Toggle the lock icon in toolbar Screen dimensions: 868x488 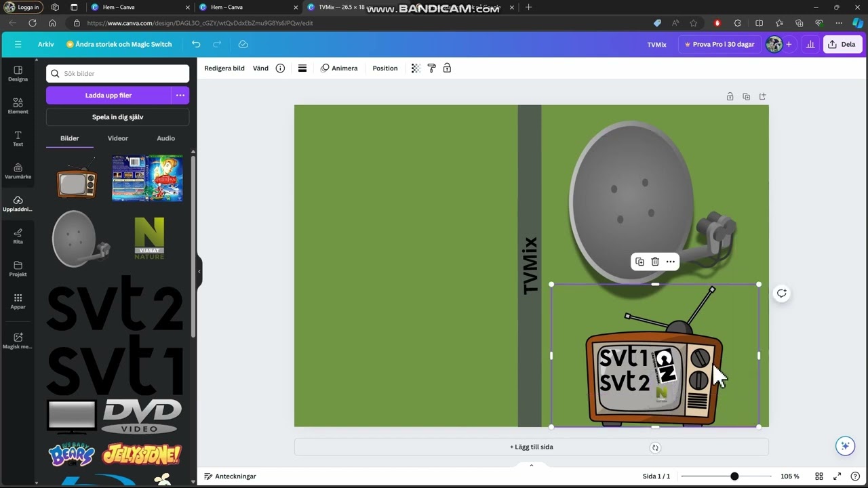[447, 68]
